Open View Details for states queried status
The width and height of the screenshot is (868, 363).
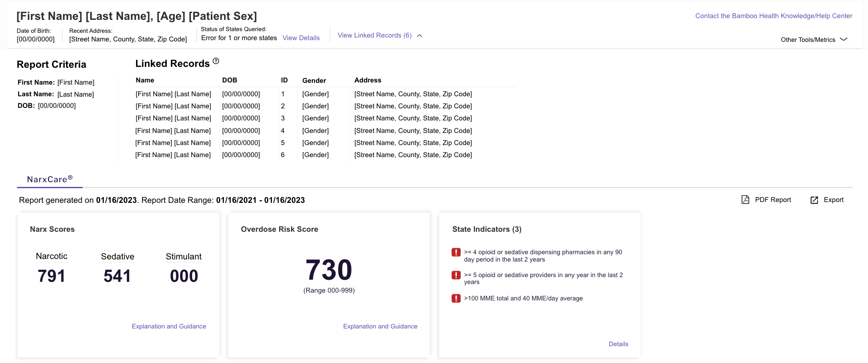301,38
